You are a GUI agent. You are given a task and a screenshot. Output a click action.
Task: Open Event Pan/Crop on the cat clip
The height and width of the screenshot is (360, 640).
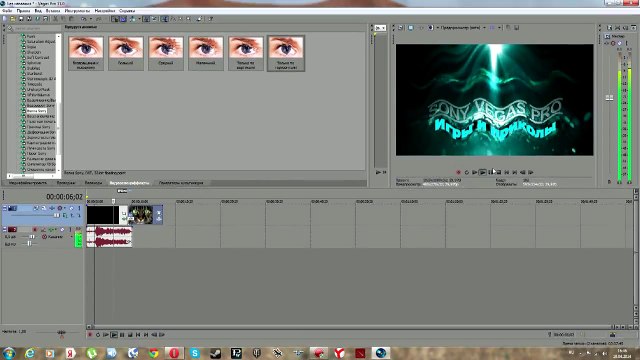159,213
